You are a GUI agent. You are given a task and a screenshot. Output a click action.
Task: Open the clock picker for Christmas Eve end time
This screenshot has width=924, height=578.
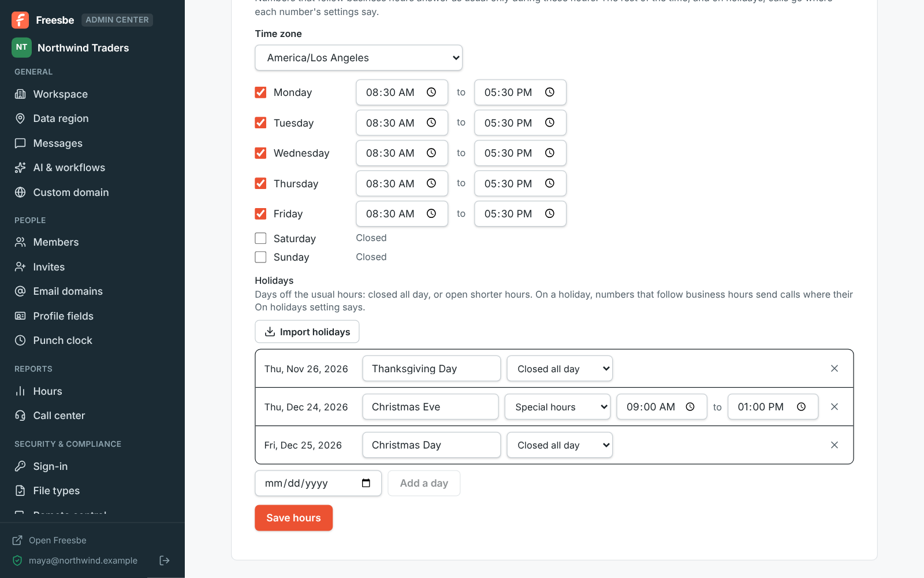[802, 407]
